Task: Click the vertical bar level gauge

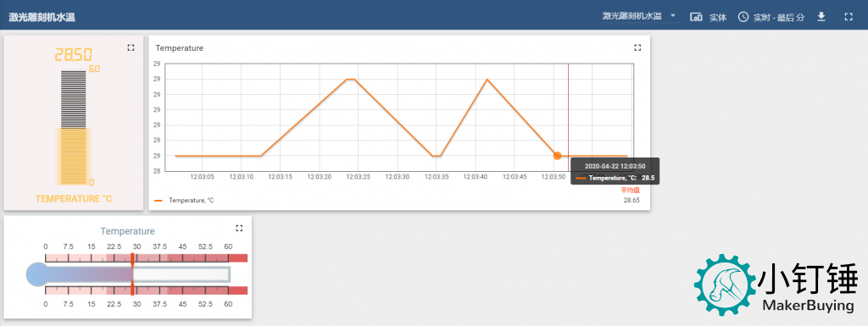Action: pos(74,128)
